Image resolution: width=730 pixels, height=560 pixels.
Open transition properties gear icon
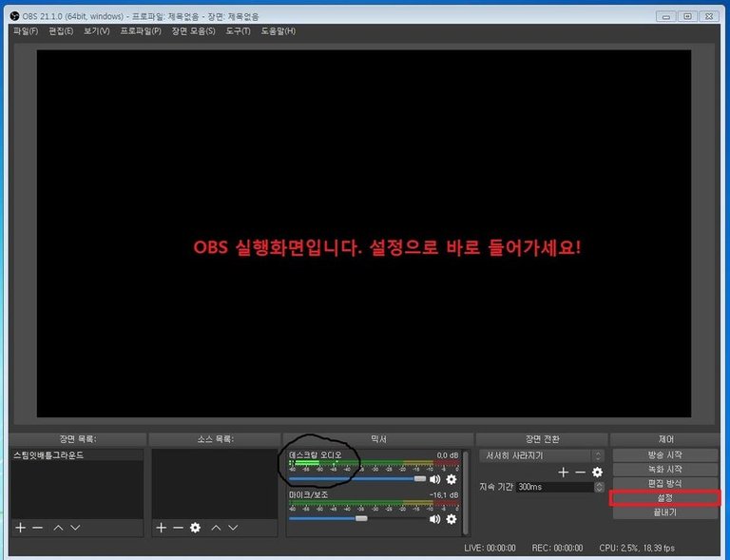[x=597, y=473]
